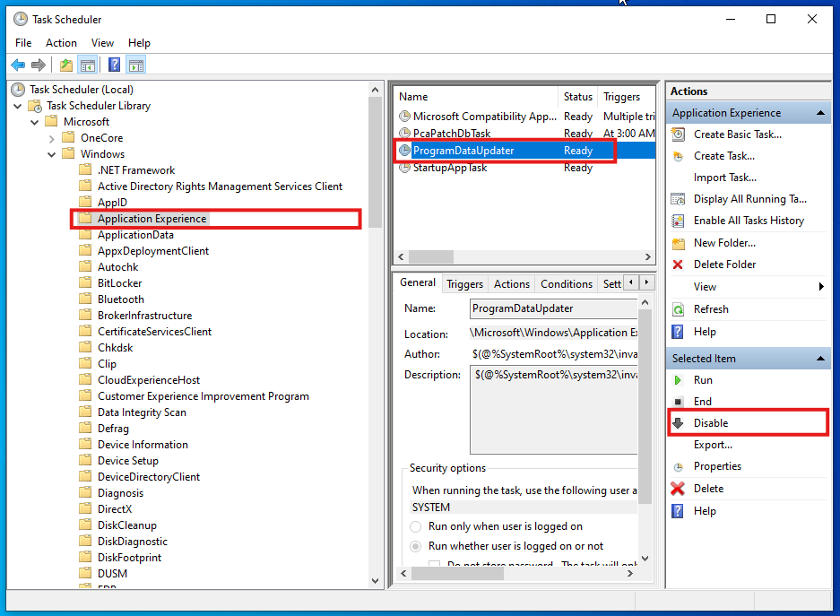The image size is (840, 616).
Task: Click the Create Basic Task icon
Action: (x=679, y=134)
